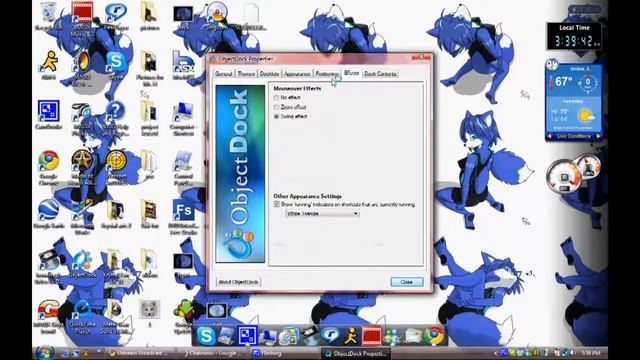Open the Skype desktop shortcut
The width and height of the screenshot is (640, 360).
pyautogui.click(x=116, y=64)
